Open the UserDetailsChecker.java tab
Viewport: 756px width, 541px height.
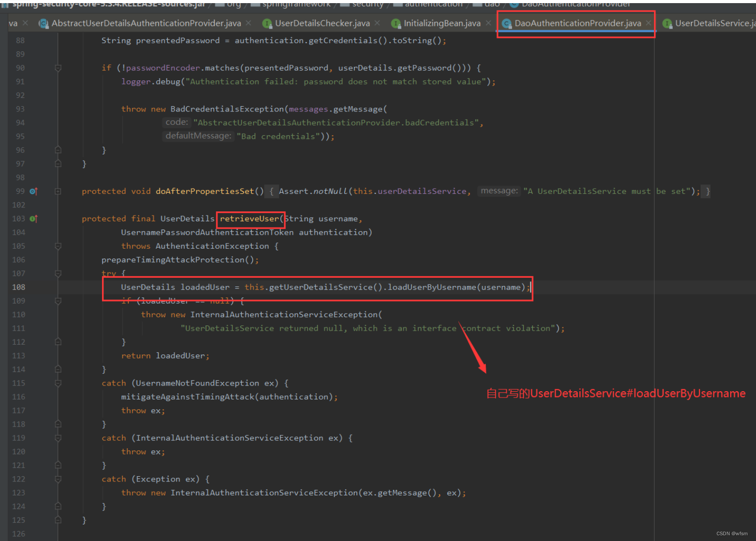click(x=322, y=23)
